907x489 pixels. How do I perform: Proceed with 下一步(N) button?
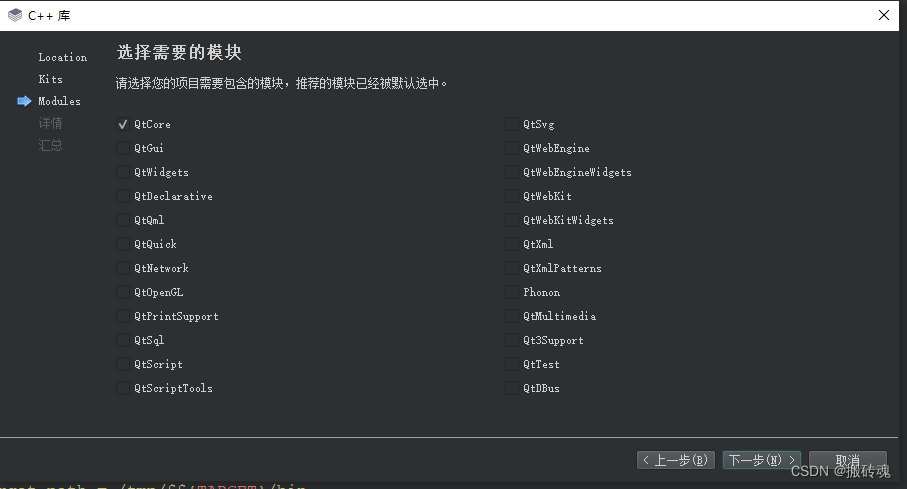tap(762, 460)
